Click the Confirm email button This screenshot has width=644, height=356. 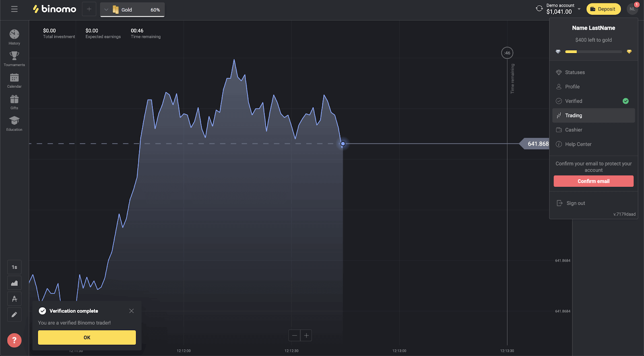point(593,181)
